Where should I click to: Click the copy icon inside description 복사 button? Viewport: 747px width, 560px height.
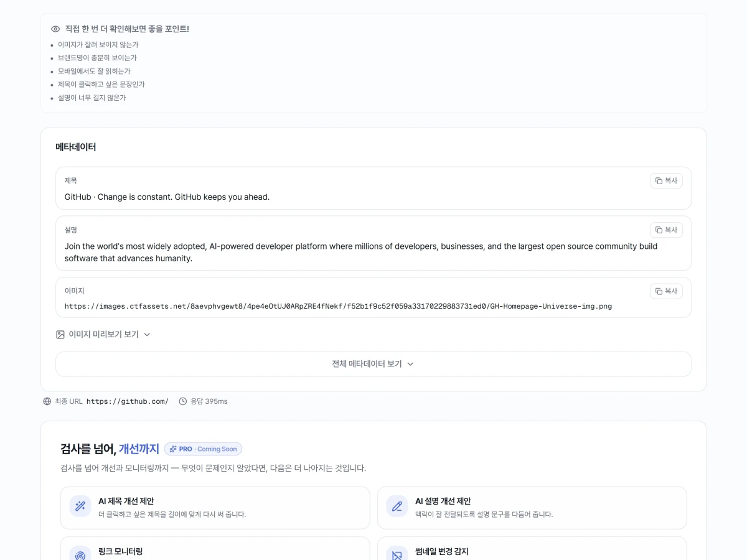(x=659, y=230)
